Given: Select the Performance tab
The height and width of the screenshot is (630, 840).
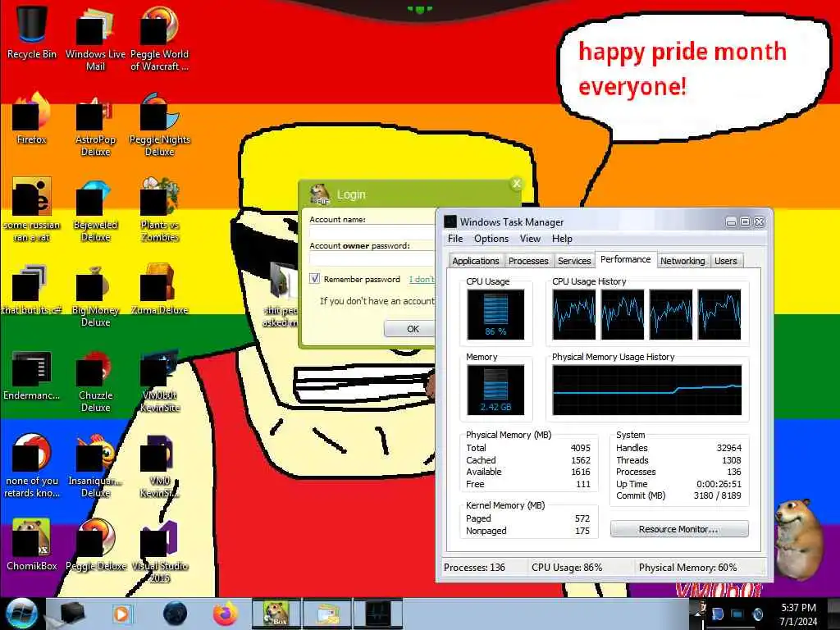Looking at the screenshot, I should [x=625, y=259].
